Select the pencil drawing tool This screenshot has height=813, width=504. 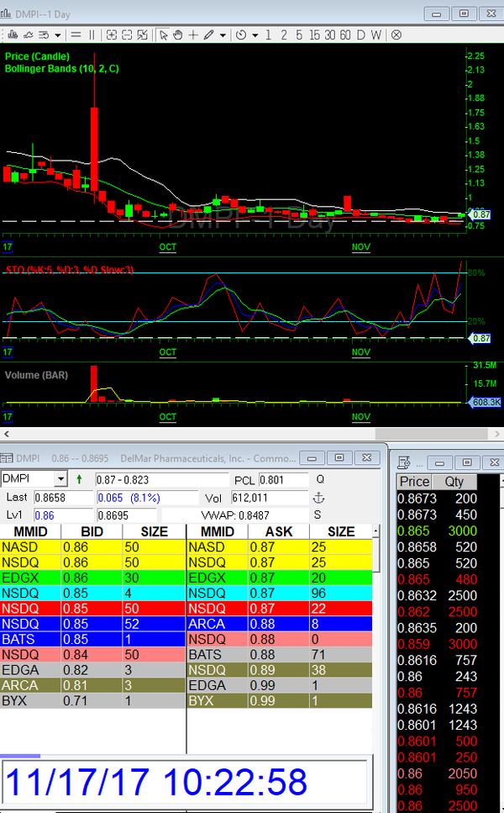pos(208,34)
